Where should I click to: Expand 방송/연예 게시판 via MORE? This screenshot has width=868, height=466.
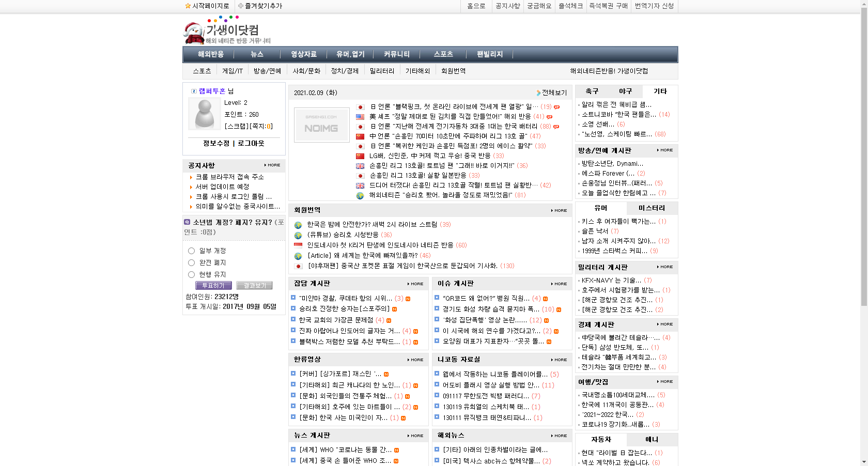pos(665,150)
